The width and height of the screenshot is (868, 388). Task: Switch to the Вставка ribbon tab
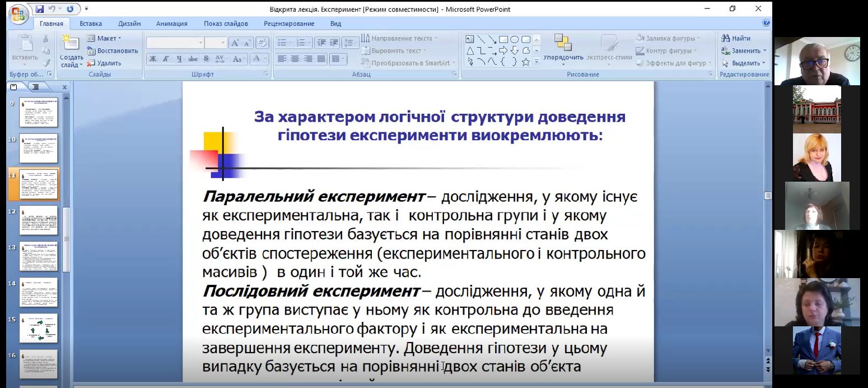[x=91, y=24]
